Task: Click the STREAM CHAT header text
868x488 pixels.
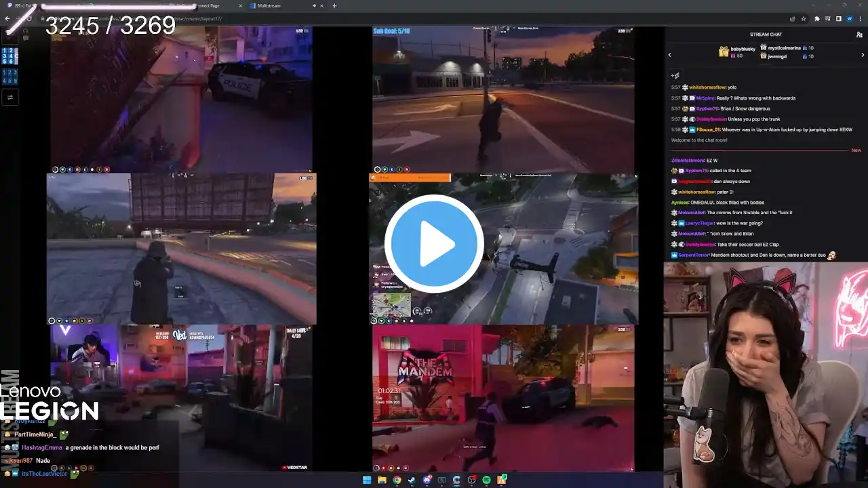Action: pyautogui.click(x=766, y=35)
